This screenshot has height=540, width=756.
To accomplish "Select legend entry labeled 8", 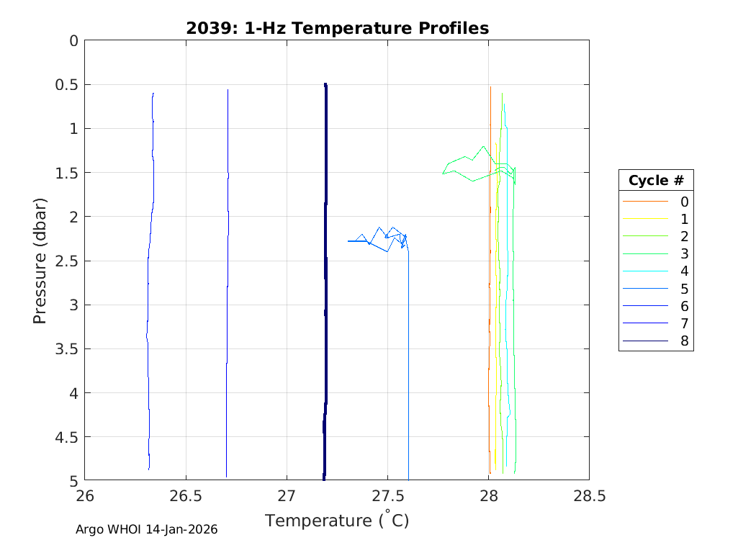I will pos(684,341).
